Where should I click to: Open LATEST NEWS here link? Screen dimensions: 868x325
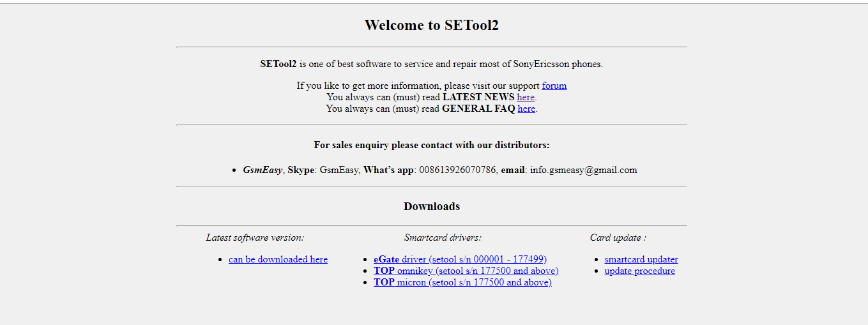526,97
